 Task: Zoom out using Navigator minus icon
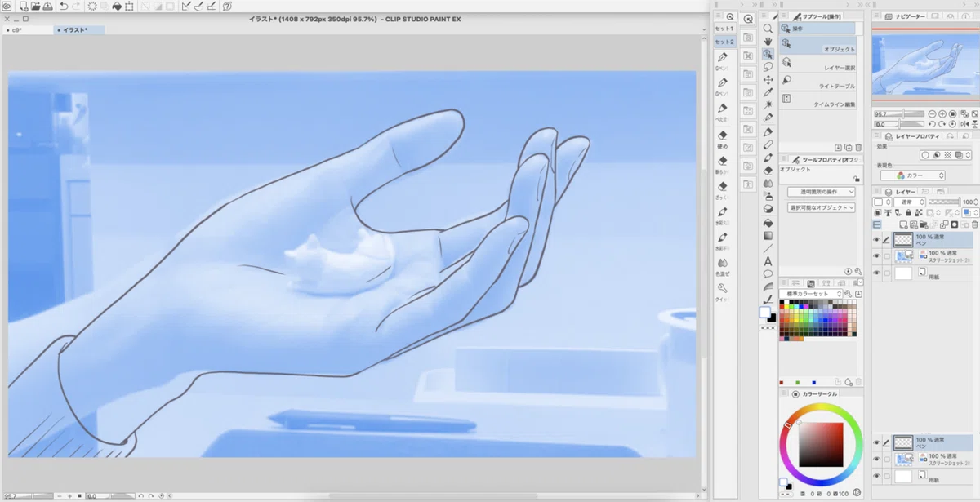[x=931, y=114]
